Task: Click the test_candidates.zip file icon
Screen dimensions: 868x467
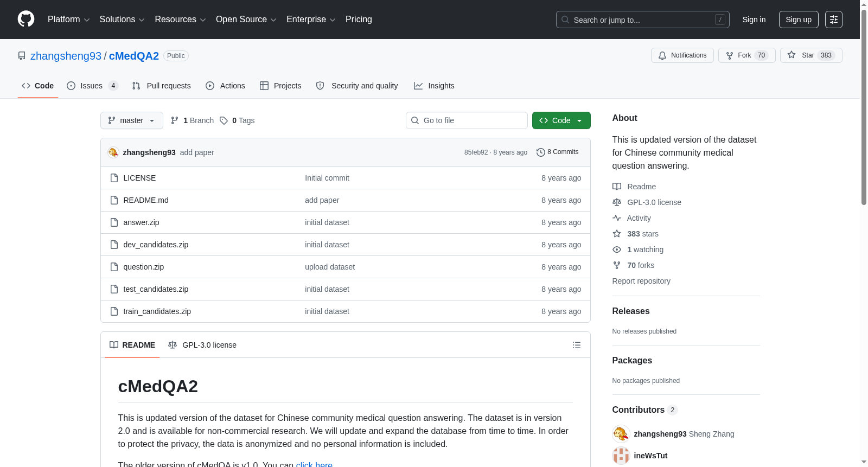Action: [x=114, y=289]
